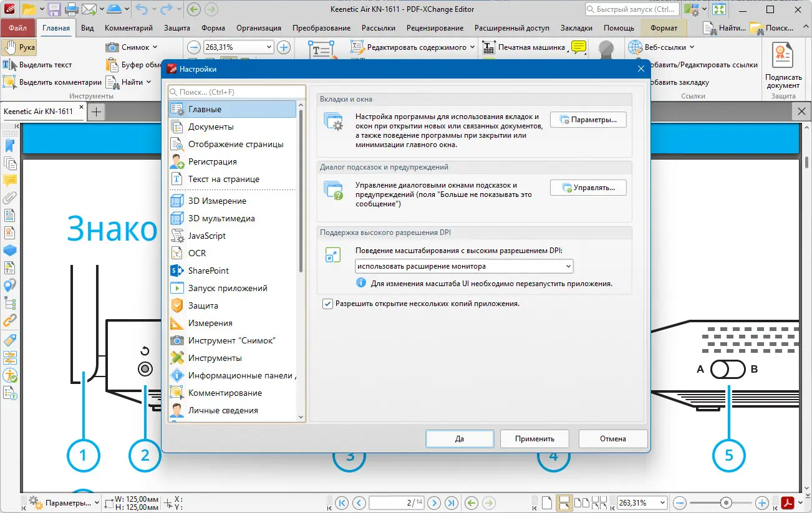Click the Undo arrow
The height and width of the screenshot is (513, 812).
pyautogui.click(x=143, y=9)
